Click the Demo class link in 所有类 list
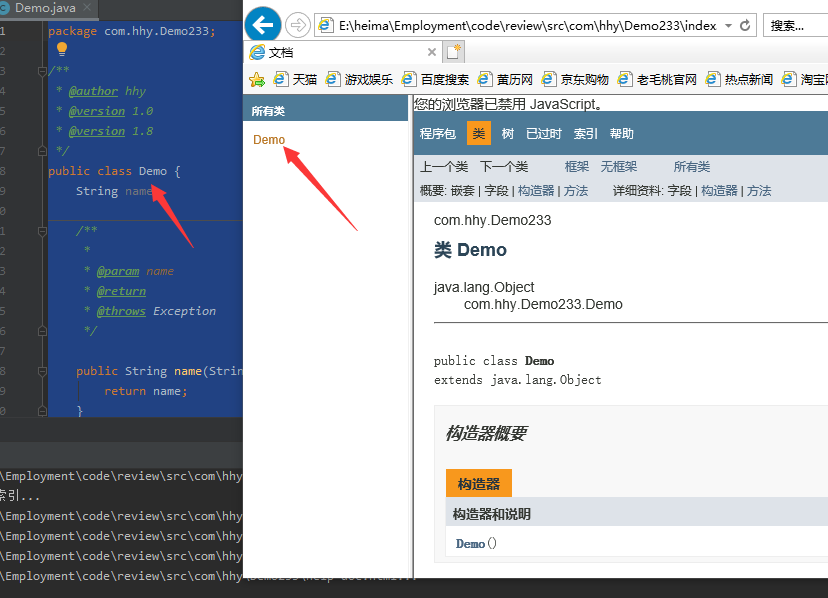This screenshot has height=598, width=828. (269, 139)
